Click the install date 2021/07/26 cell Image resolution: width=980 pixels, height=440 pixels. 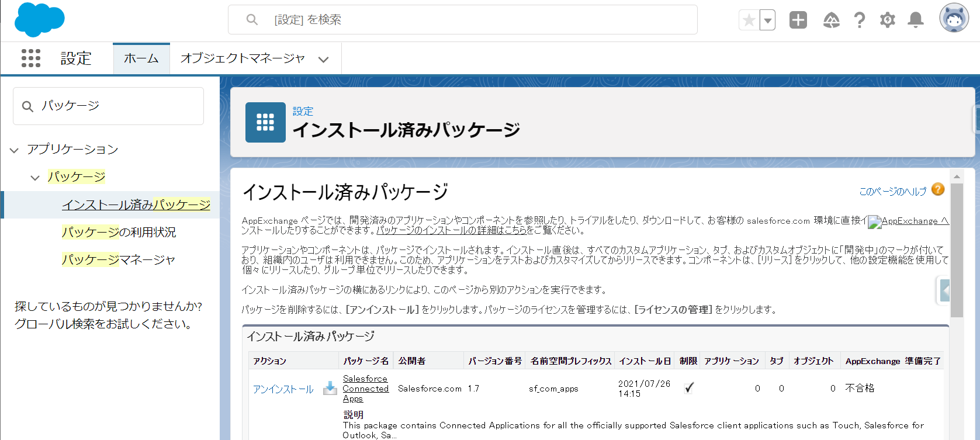click(x=644, y=389)
